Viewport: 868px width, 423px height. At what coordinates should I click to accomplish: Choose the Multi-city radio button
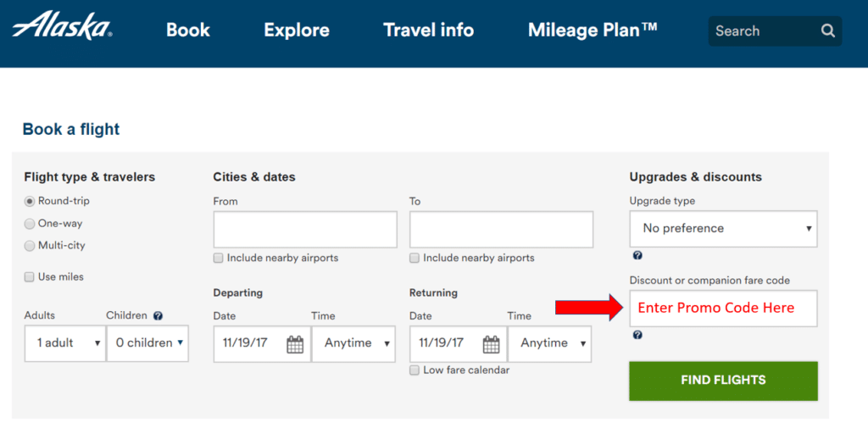[30, 246]
